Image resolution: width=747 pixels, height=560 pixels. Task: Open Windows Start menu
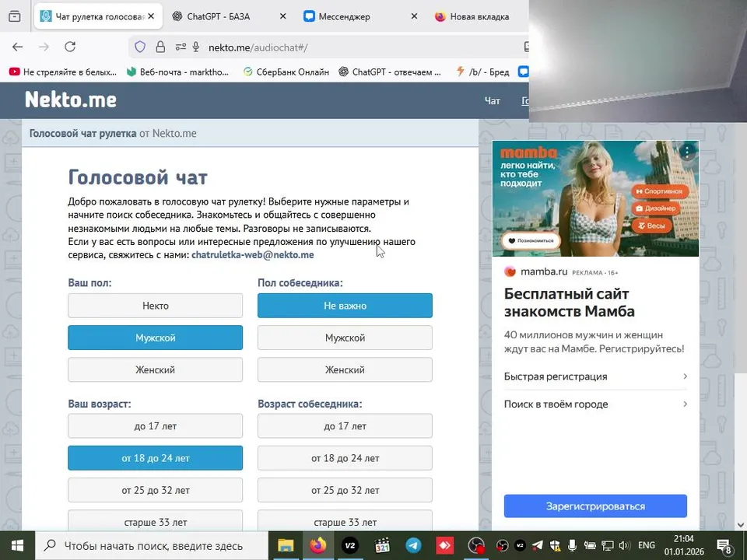pyautogui.click(x=17, y=546)
